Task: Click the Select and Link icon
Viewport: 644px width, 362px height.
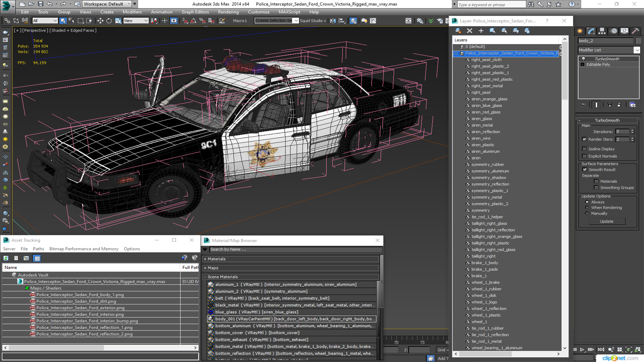Action: pyautogui.click(x=7, y=21)
